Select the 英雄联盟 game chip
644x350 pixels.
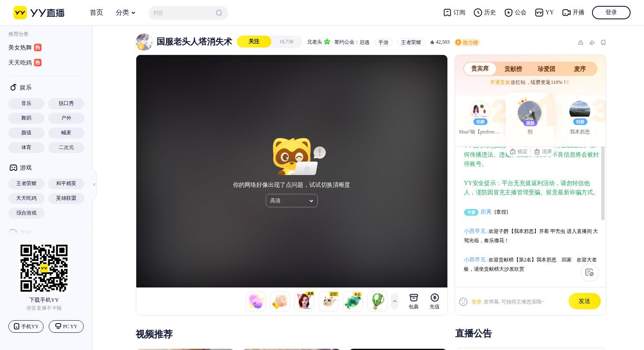point(66,198)
